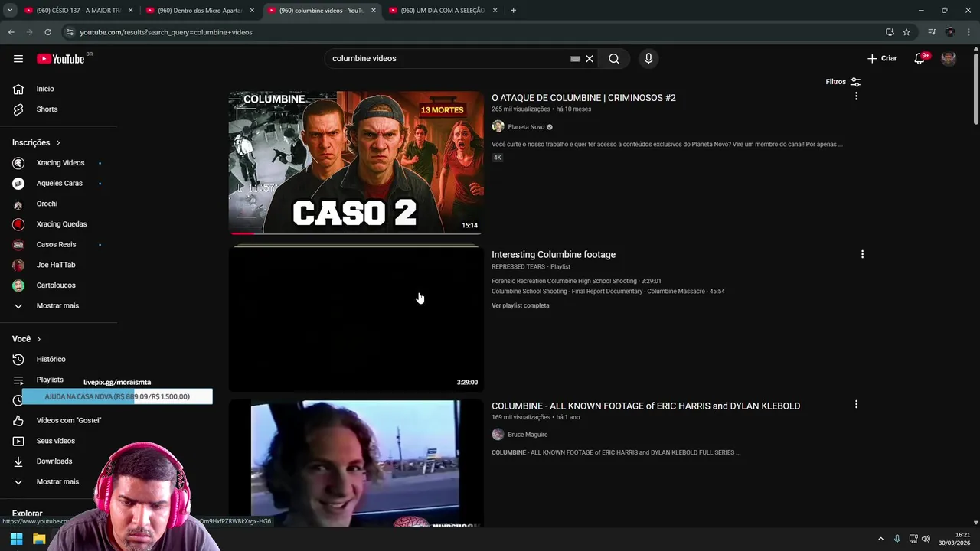The width and height of the screenshot is (980, 551).
Task: Open the COLUMBINE - ALL KNOWN FOOTAGE title
Action: tap(645, 406)
